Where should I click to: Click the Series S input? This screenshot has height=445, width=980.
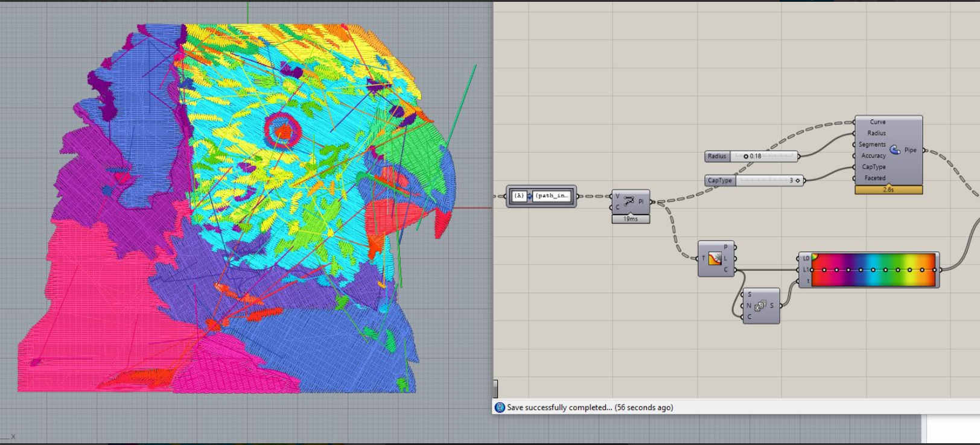(x=749, y=294)
